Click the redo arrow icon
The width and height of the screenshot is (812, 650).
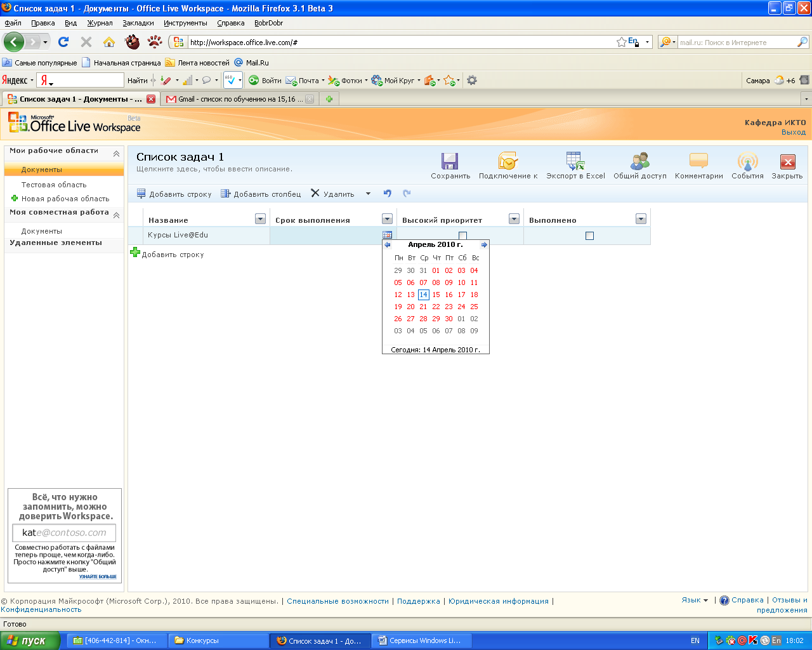[x=407, y=194]
